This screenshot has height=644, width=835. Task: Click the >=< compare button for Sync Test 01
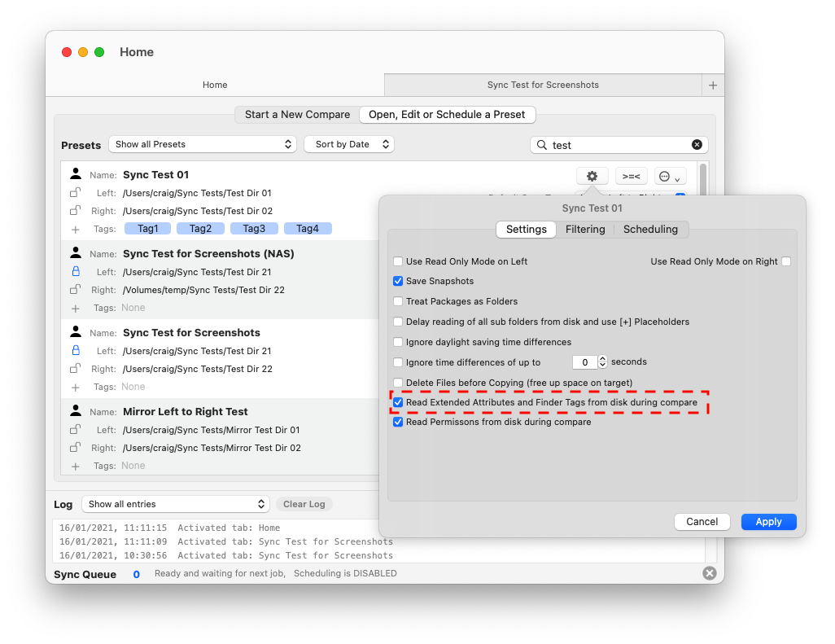631,176
